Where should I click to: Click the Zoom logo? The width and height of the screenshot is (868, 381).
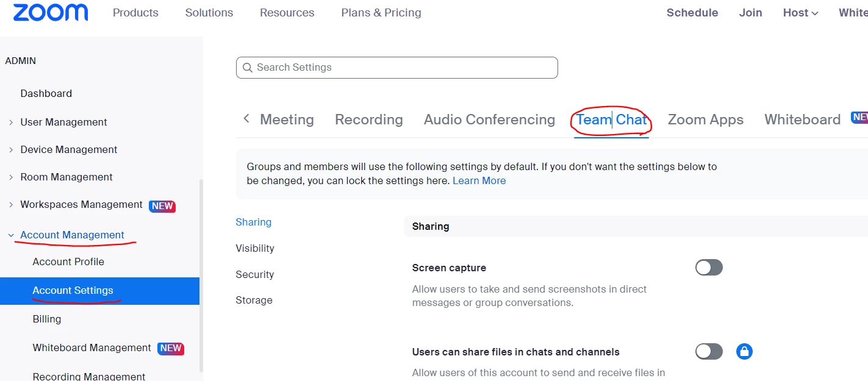[51, 12]
